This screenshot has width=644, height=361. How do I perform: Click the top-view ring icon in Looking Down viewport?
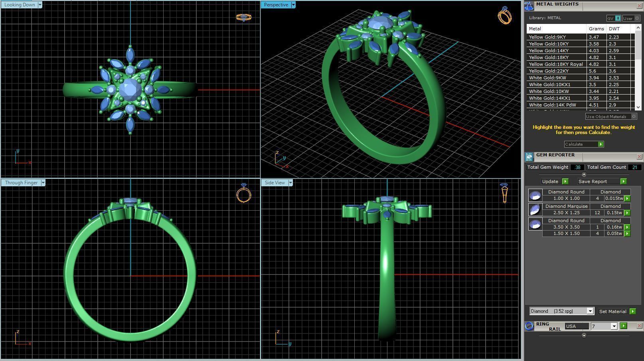[243, 17]
